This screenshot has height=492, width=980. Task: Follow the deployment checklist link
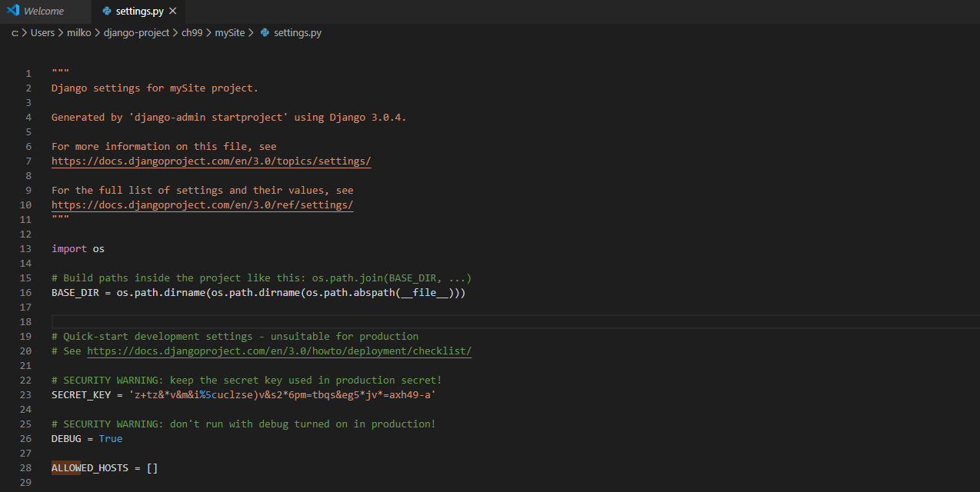[279, 351]
